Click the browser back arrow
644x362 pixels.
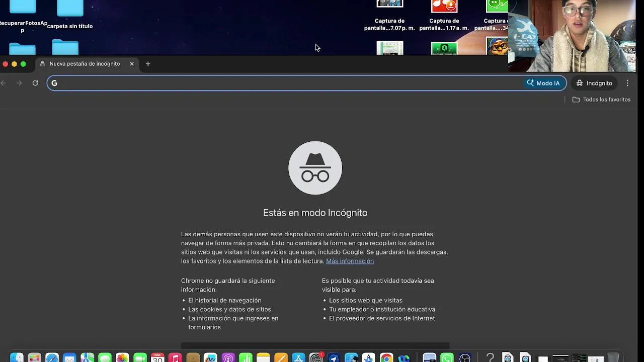4,83
